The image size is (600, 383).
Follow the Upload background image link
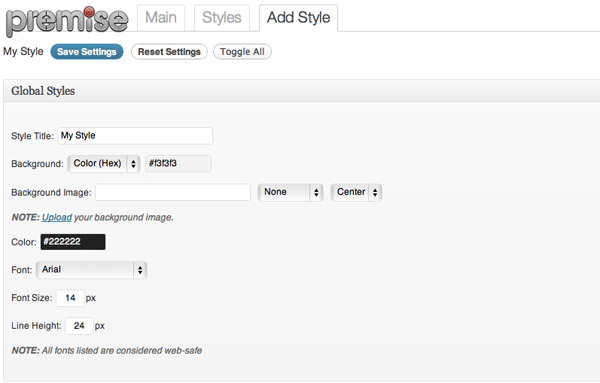tap(57, 217)
